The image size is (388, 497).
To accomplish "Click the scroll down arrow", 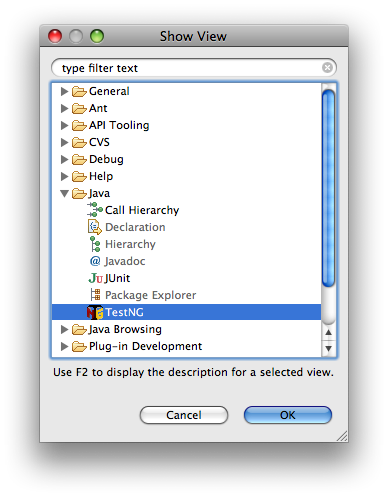I will [x=329, y=349].
